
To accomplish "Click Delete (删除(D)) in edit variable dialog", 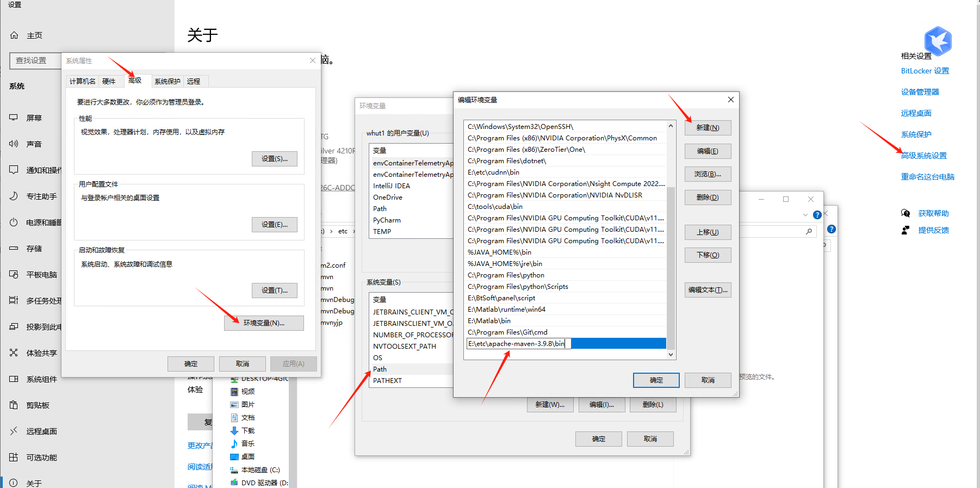I will 708,197.
